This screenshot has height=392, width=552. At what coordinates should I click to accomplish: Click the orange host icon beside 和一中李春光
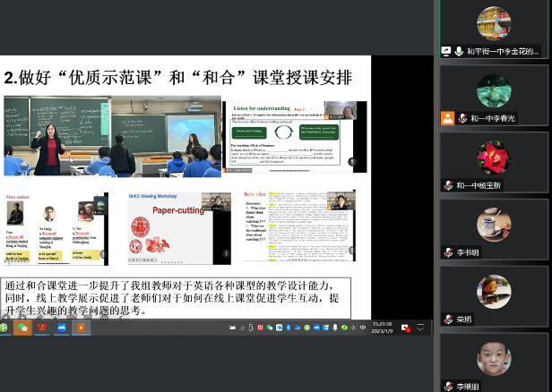[447, 118]
